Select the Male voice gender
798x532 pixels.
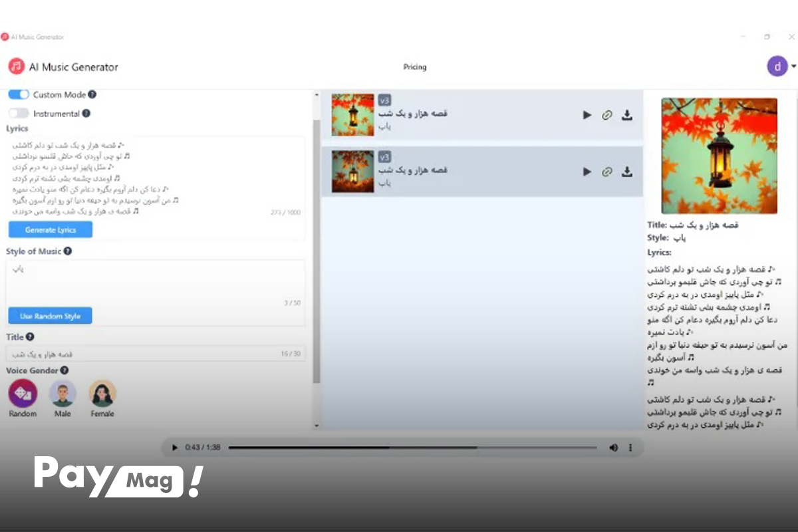point(63,394)
